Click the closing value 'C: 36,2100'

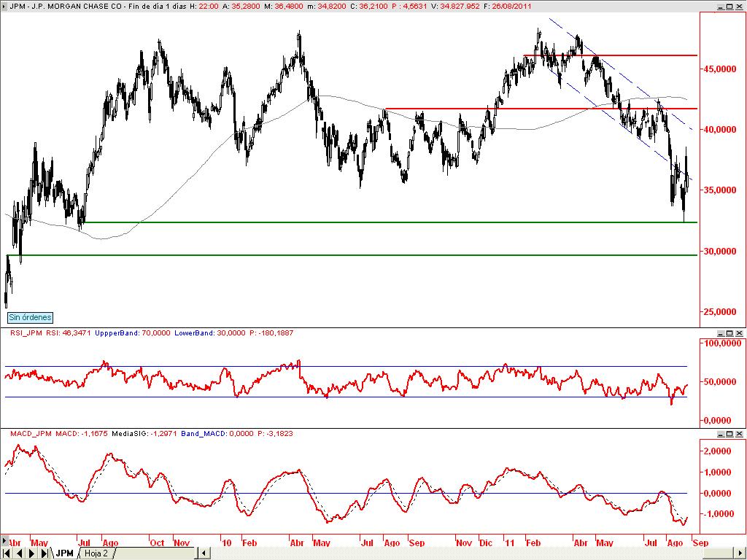click(369, 7)
